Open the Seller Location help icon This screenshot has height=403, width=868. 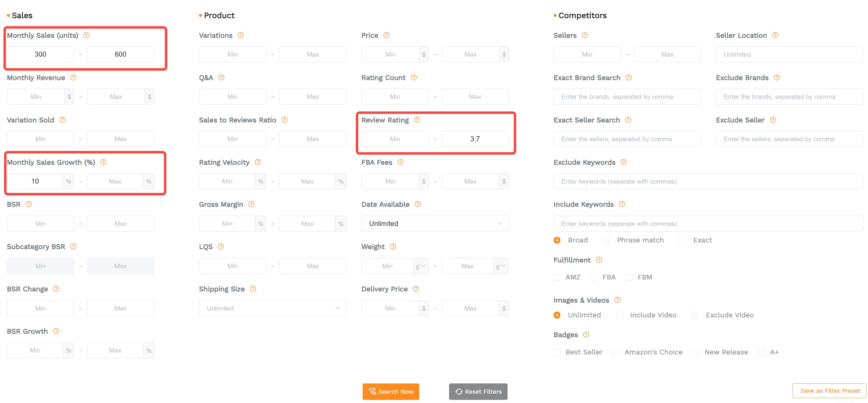[775, 35]
